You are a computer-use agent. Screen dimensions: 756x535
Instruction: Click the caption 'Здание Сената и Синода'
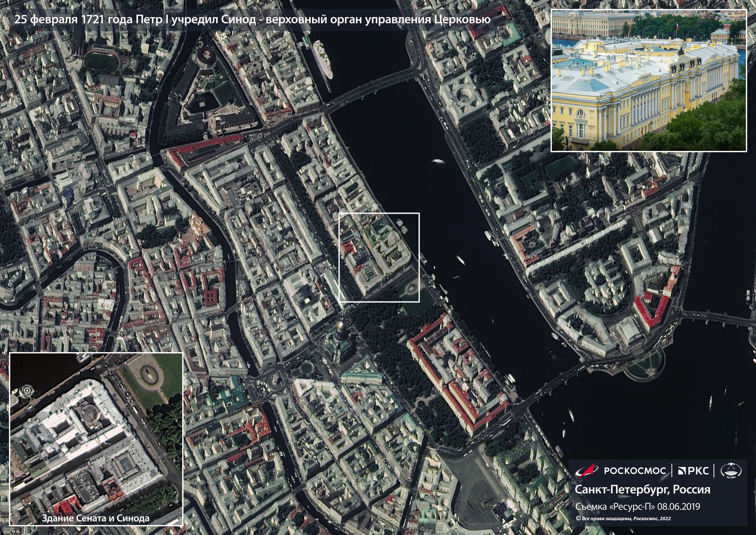click(96, 518)
